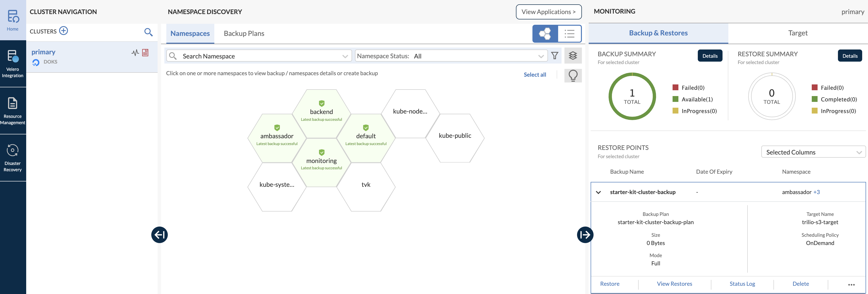Open the namespace filter funnel icon
The height and width of the screenshot is (294, 868).
(x=554, y=56)
